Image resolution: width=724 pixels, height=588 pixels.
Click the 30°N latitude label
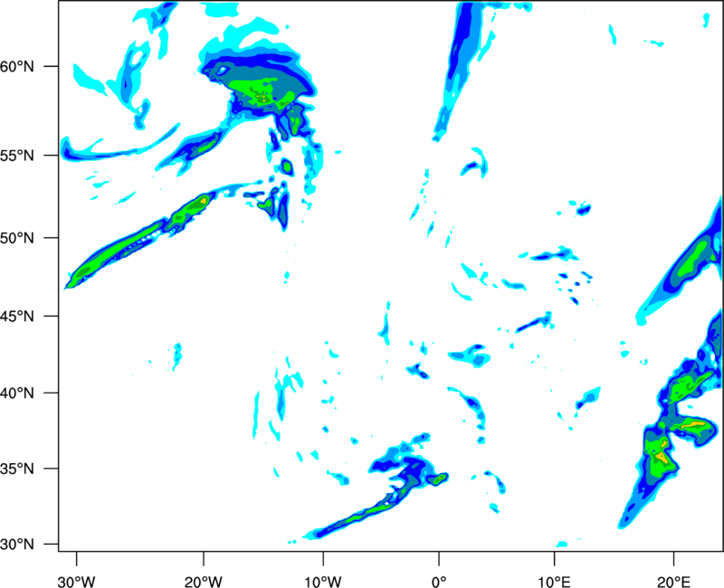[17, 545]
